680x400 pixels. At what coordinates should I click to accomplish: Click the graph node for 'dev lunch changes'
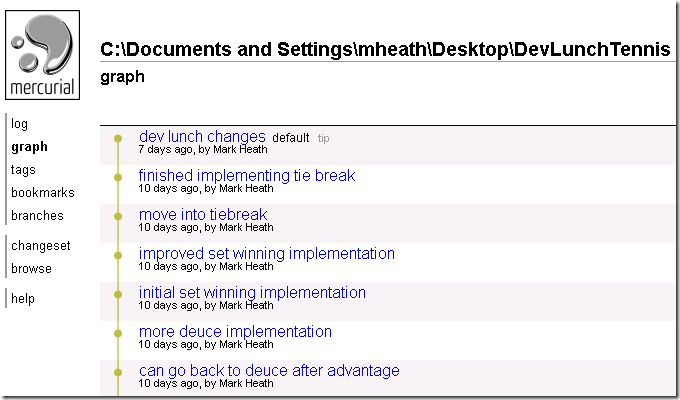point(118,138)
